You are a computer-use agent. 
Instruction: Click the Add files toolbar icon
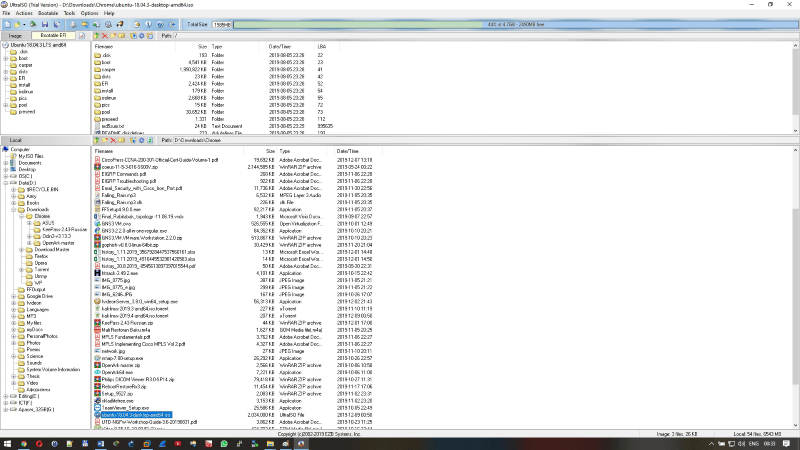[137, 24]
